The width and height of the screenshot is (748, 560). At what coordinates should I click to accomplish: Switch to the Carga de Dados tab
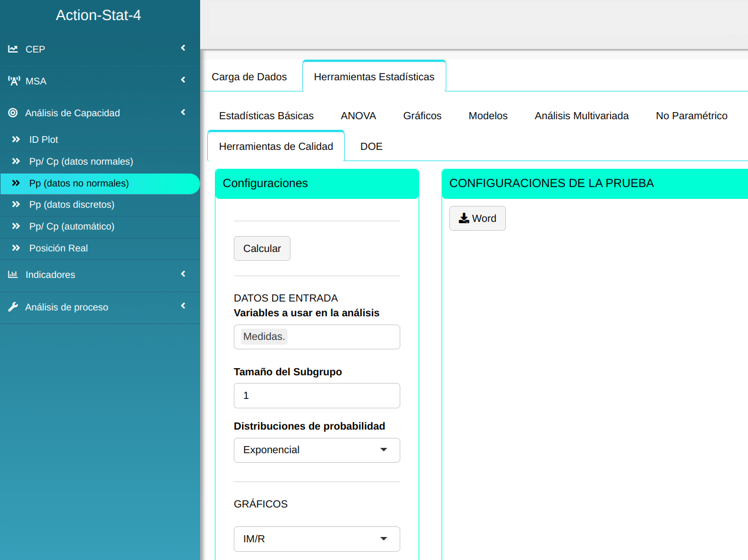249,77
